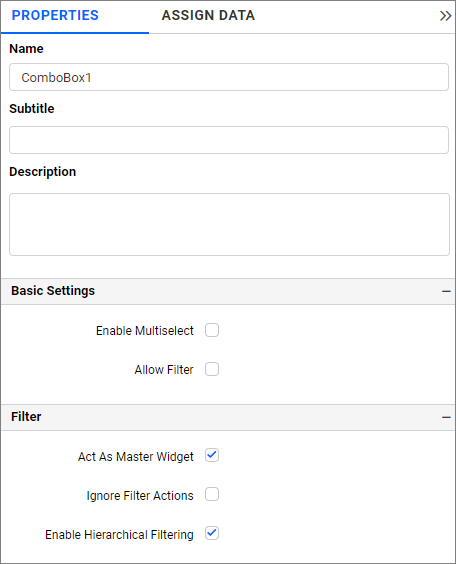Uncheck Act As Master Widget
This screenshot has width=456, height=564.
click(x=212, y=455)
